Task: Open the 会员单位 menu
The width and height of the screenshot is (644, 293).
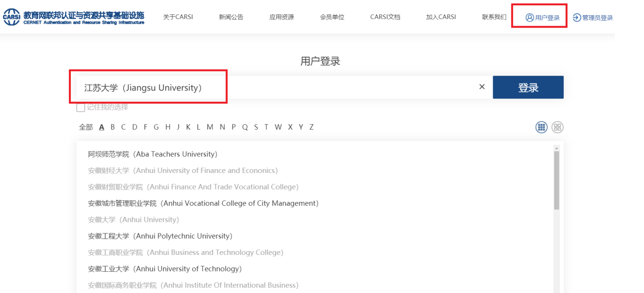Action: tap(332, 17)
